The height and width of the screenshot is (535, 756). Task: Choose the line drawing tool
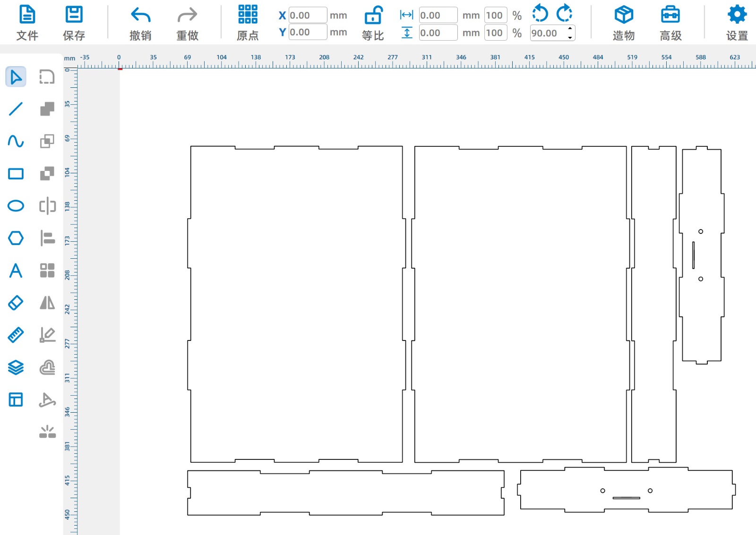pyautogui.click(x=16, y=109)
